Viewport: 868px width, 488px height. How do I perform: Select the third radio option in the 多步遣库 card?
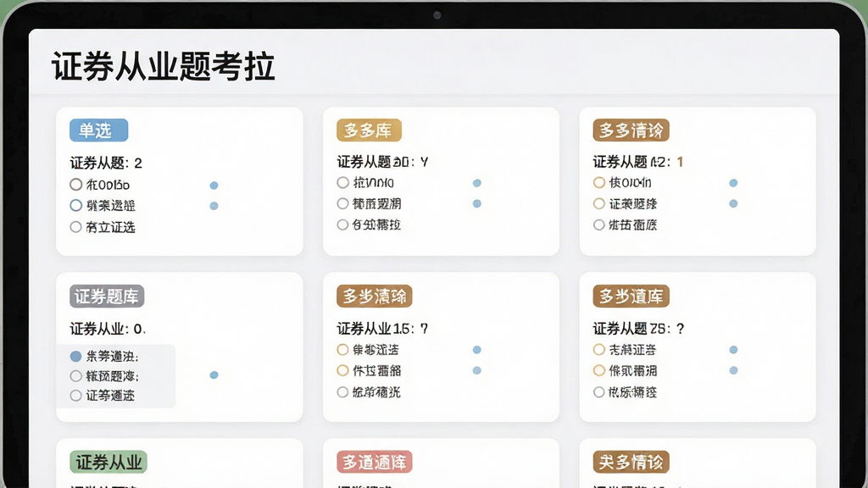tap(599, 392)
